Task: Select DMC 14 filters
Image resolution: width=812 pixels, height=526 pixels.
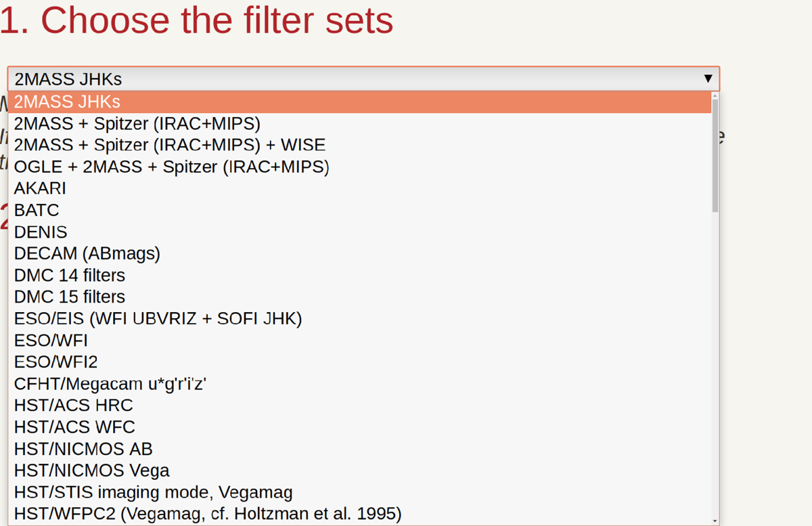Action: click(70, 276)
